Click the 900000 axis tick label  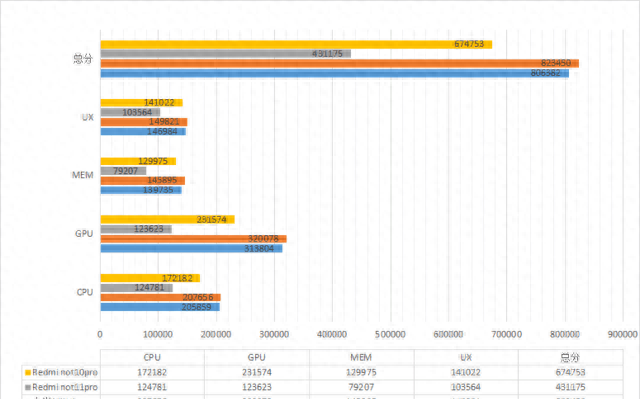click(623, 335)
